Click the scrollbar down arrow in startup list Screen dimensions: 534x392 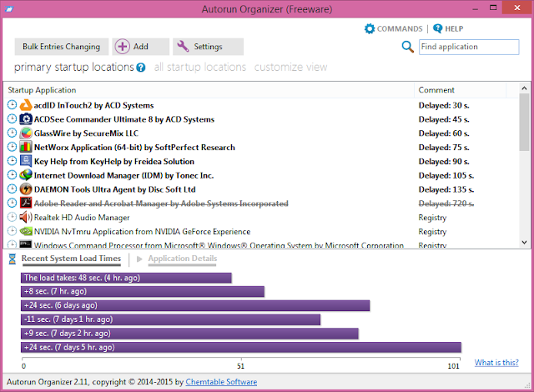click(x=524, y=243)
